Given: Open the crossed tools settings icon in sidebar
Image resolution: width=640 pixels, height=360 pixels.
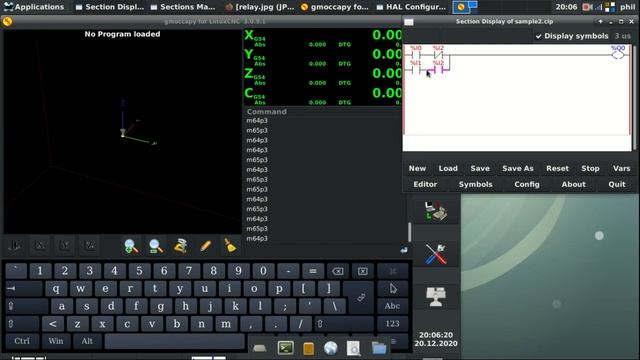Looking at the screenshot, I should tap(436, 254).
